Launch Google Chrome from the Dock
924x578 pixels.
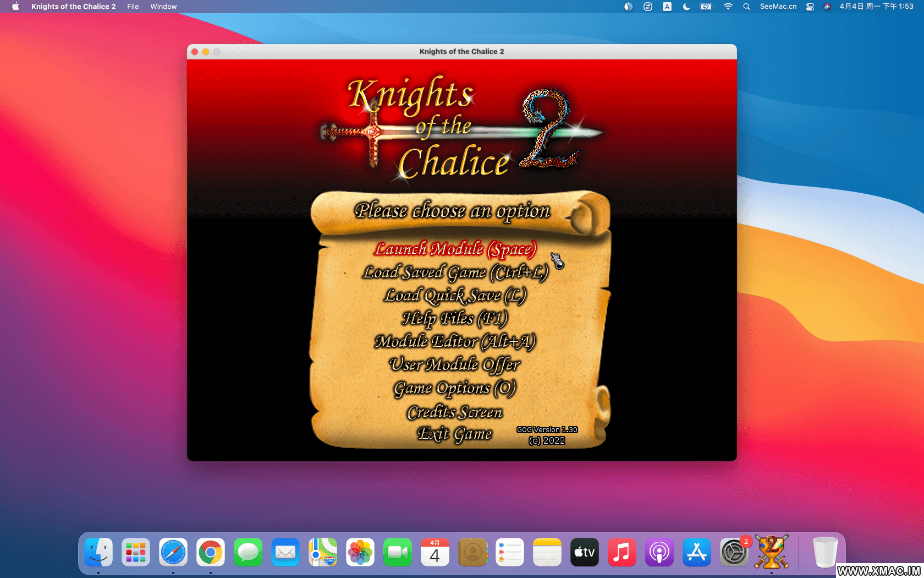[211, 552]
